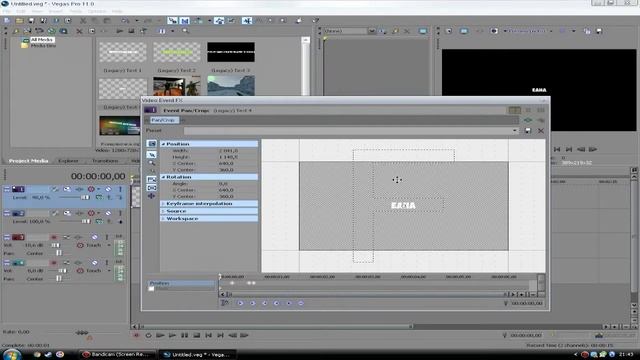This screenshot has width=640, height=360.
Task: Switch to Bandicam in the taskbar
Action: pyautogui.click(x=118, y=354)
